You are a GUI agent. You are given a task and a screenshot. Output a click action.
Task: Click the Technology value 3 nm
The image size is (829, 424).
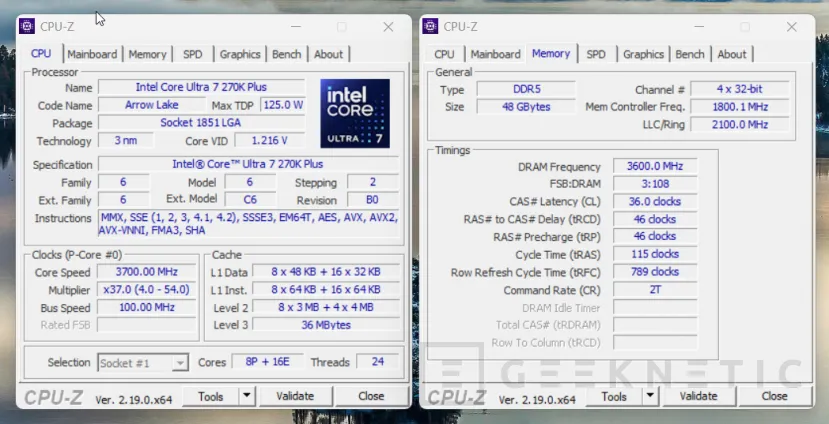[126, 141]
